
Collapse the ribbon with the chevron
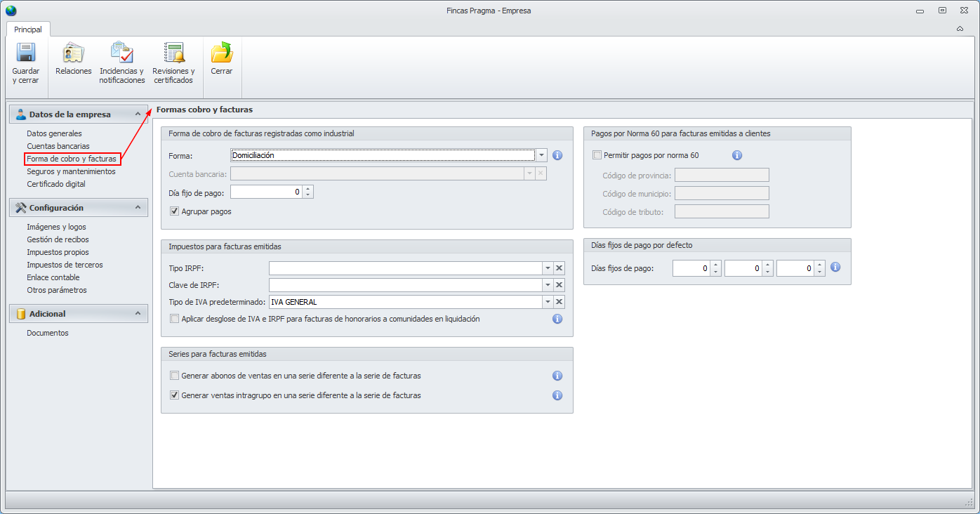click(960, 29)
